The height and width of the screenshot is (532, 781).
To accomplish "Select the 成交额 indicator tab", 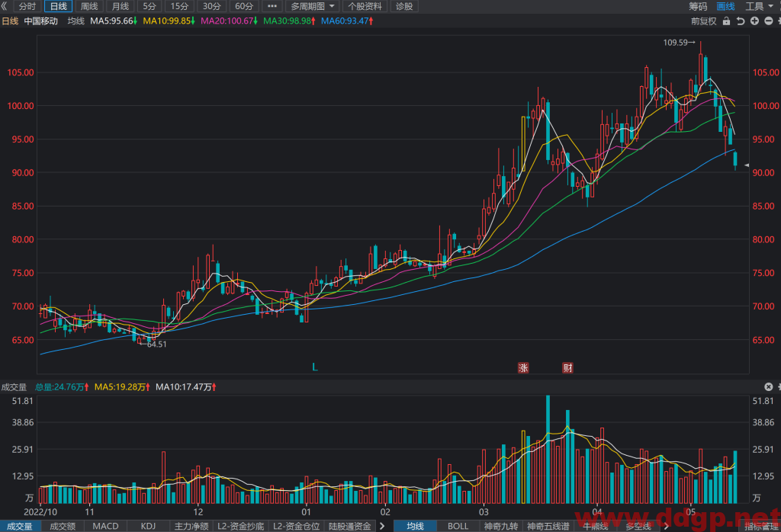I will (63, 526).
